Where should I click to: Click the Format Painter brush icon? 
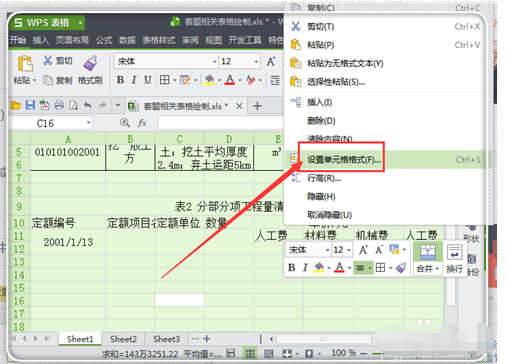click(x=90, y=63)
